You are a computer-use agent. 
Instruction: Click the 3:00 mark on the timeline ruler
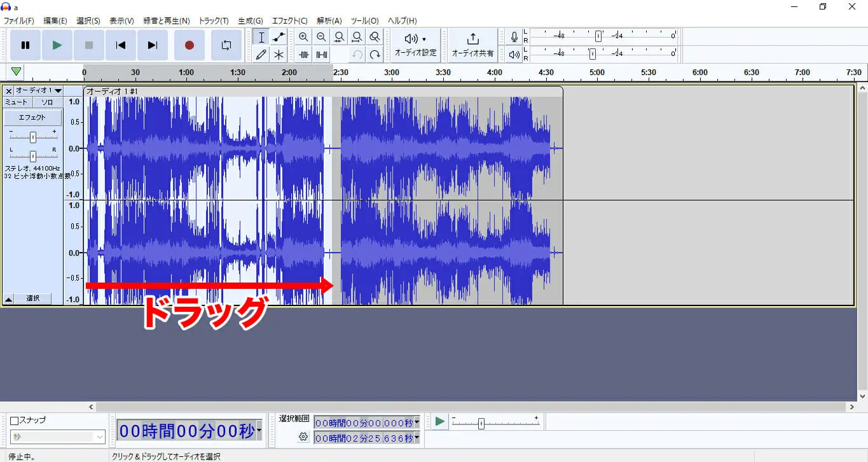point(392,73)
